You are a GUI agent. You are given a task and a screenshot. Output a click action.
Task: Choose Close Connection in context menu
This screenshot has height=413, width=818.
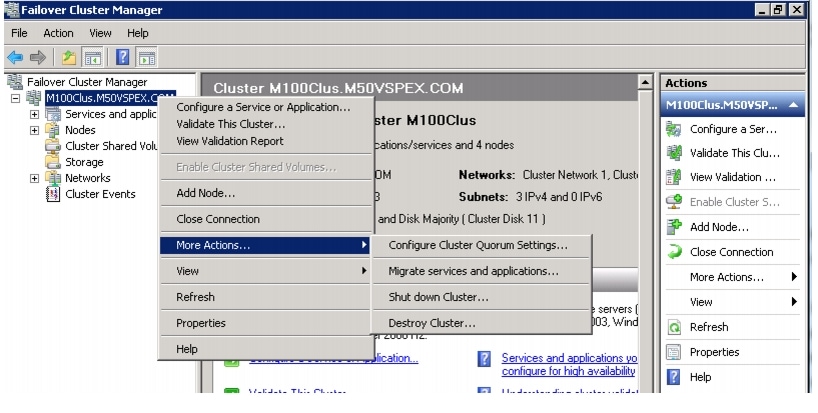(x=265, y=219)
